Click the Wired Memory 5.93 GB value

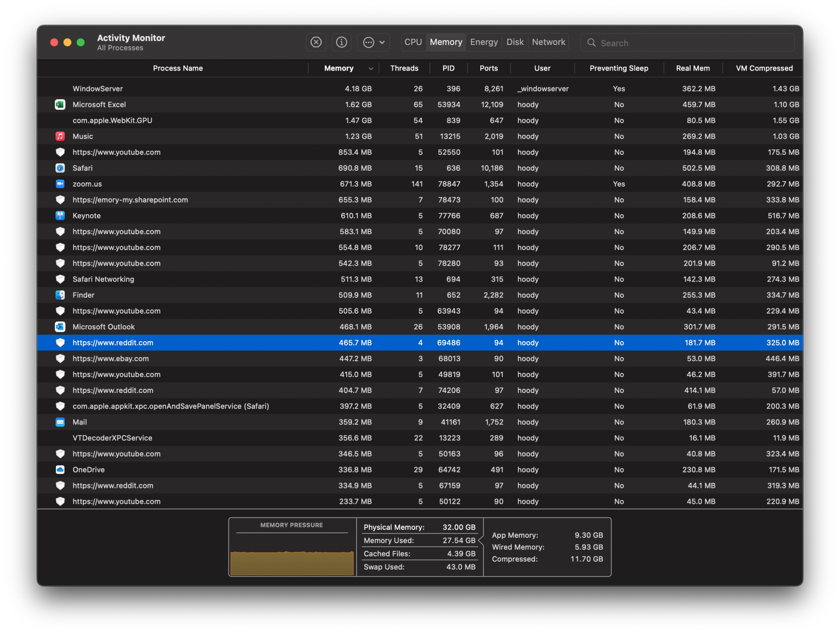pos(589,547)
